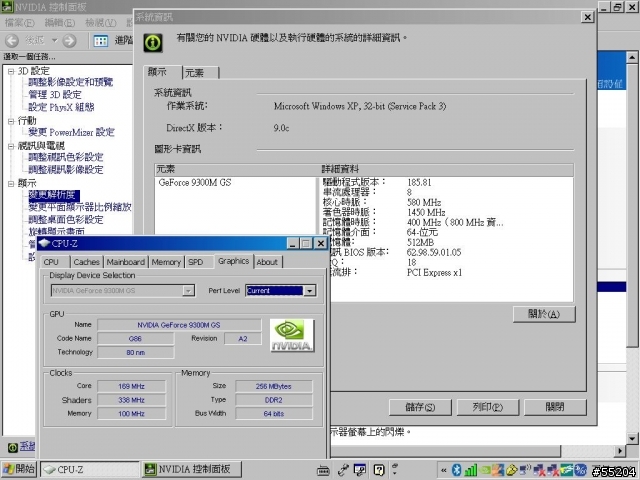Select 變更解析度 tree item
This screenshot has height=480, width=640.
(x=52, y=195)
